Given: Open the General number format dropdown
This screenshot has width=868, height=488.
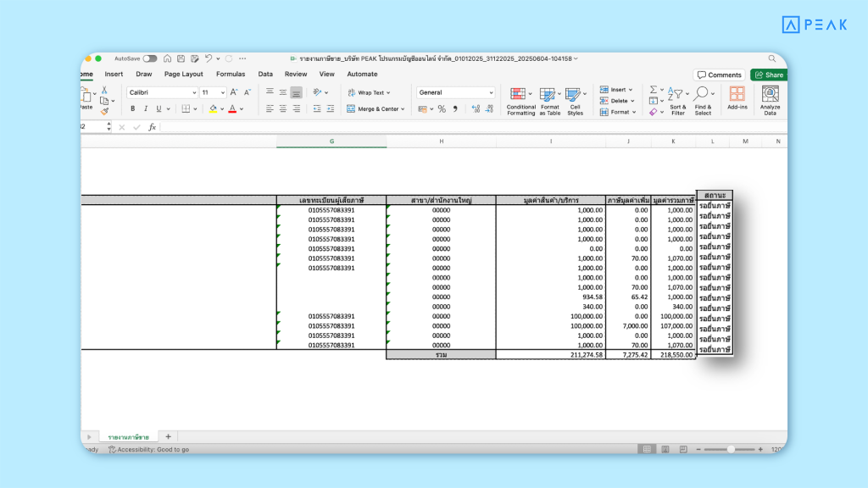Looking at the screenshot, I should pyautogui.click(x=455, y=92).
